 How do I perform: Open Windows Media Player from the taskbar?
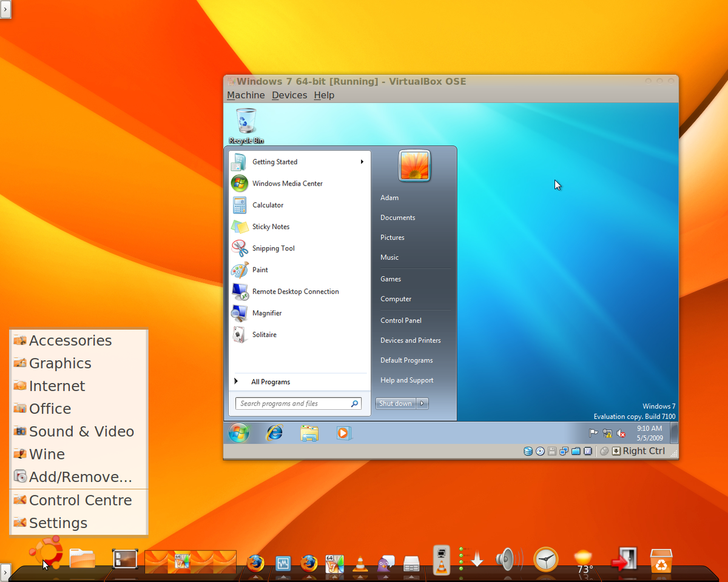pos(344,433)
